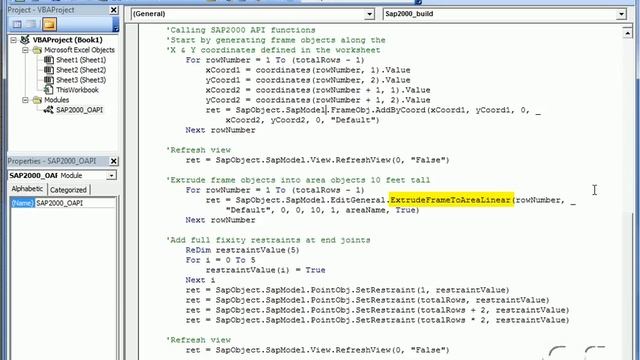This screenshot has width=640, height=360.
Task: Collapse the Microsoft Excel Objects folder
Action: point(25,50)
